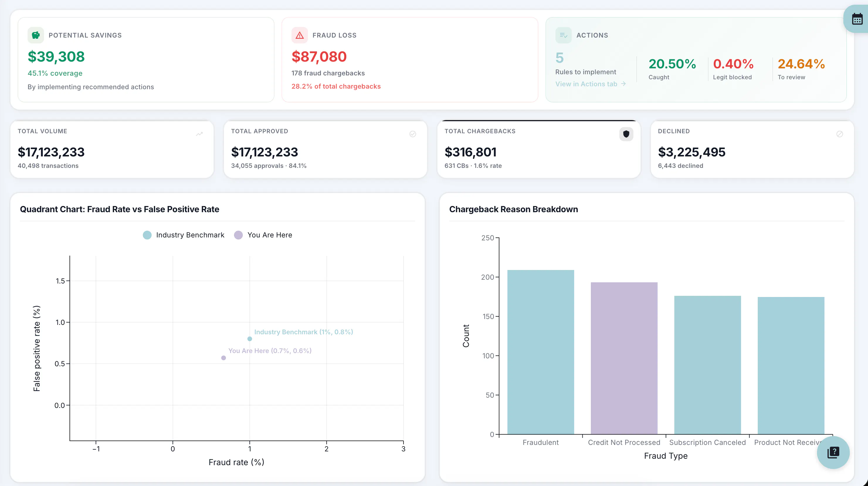This screenshot has height=486, width=868.
Task: Click the Subscription Canceled axis label
Action: pos(707,442)
